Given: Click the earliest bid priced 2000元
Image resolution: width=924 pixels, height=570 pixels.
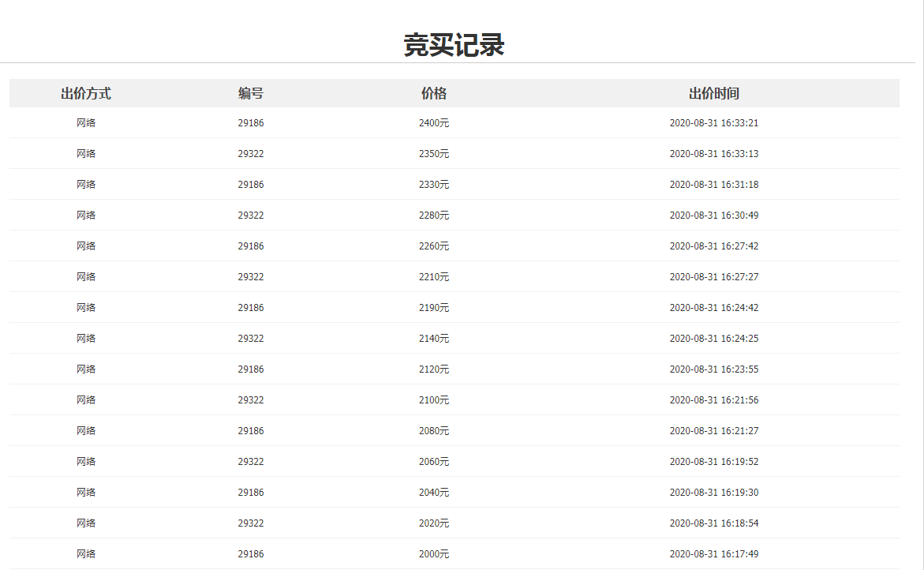Looking at the screenshot, I should (434, 553).
